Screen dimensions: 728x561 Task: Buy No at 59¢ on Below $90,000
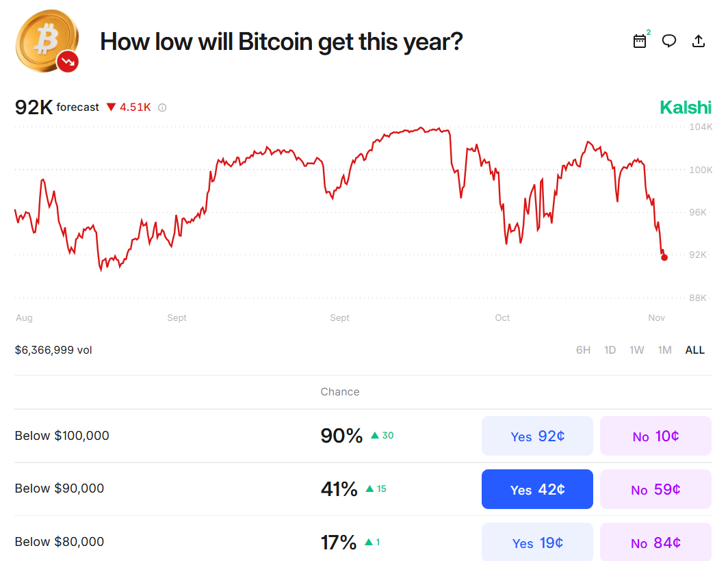(x=655, y=489)
